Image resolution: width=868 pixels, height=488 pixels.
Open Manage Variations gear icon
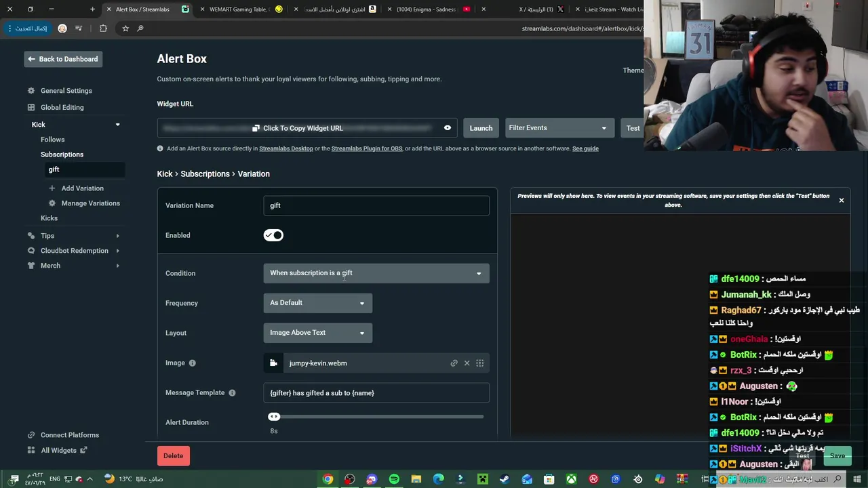tap(52, 203)
